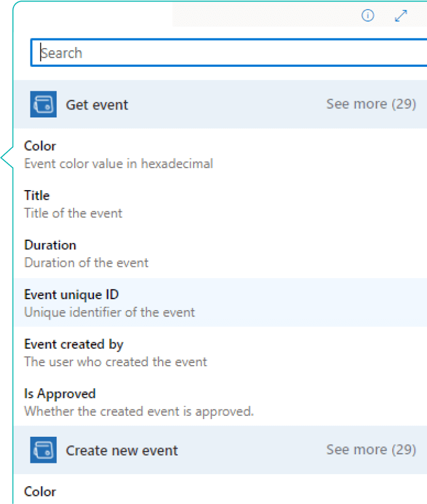Click the info circle icon
Viewport: 427px width, 504px height.
(368, 15)
